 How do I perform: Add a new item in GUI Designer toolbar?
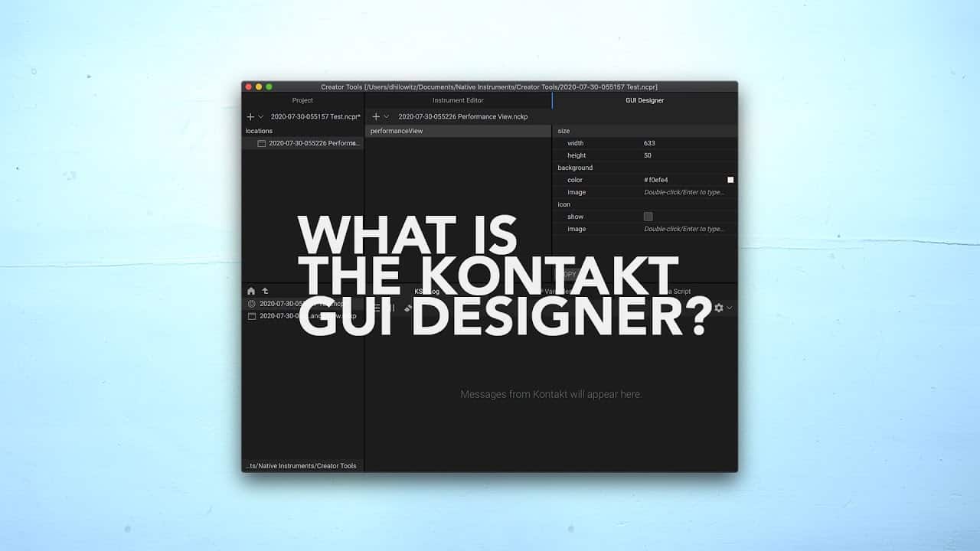pyautogui.click(x=376, y=117)
